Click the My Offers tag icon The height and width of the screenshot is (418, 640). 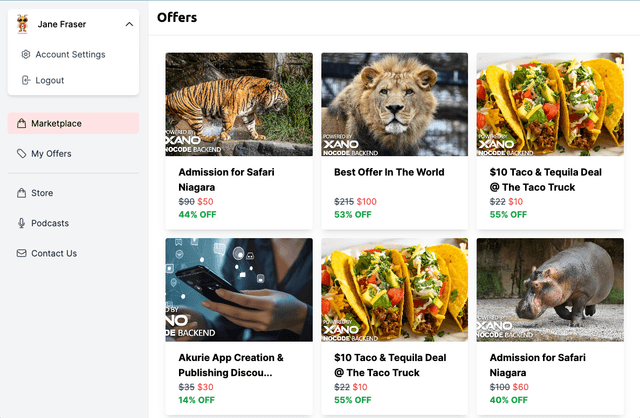22,154
